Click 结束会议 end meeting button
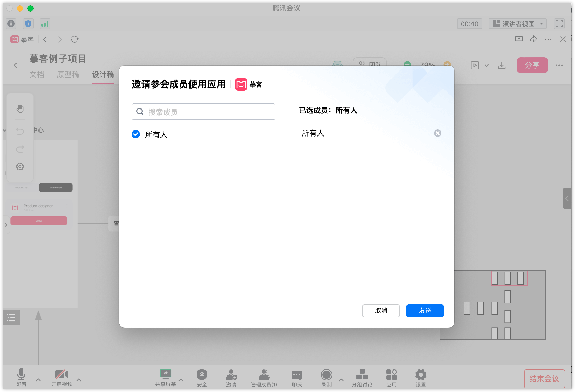Screen dimensions: 575x392 [x=544, y=379]
